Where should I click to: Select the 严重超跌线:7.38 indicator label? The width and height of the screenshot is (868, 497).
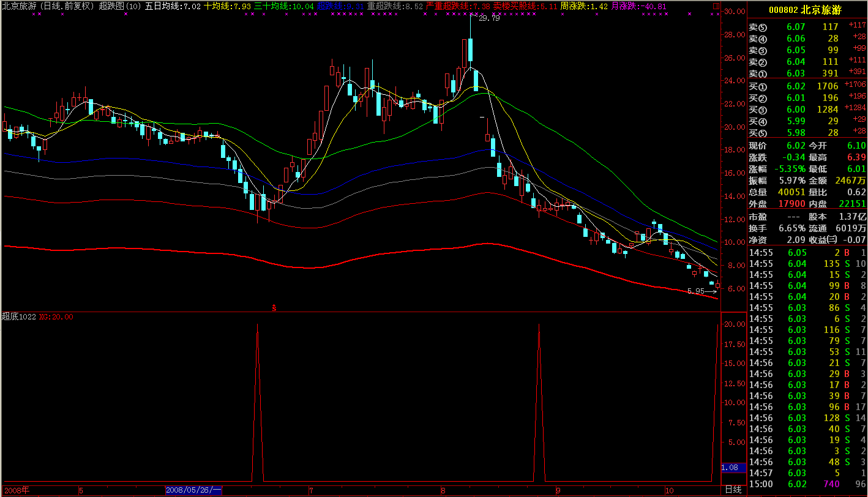[458, 6]
